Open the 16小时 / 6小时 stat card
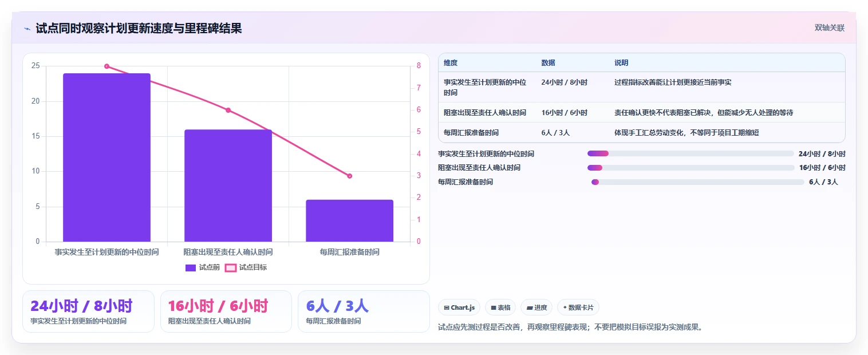Viewport: 868px width, 355px height. [226, 311]
